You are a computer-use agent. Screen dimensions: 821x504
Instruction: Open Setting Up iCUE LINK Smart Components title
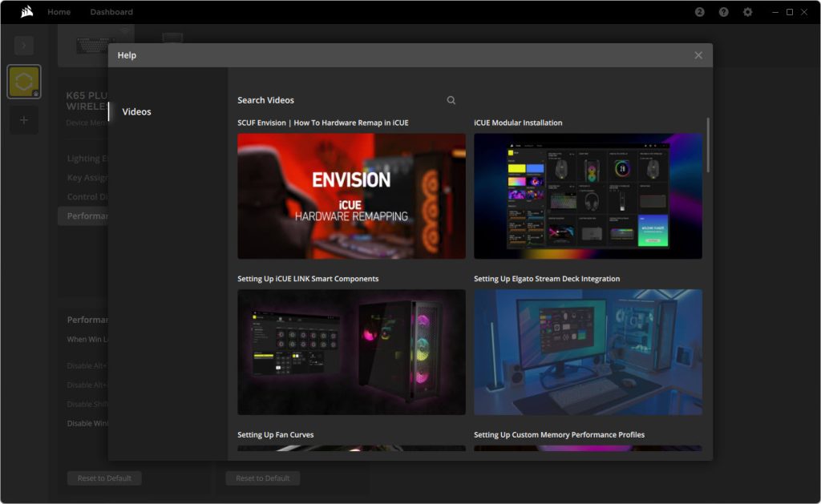[x=308, y=278]
